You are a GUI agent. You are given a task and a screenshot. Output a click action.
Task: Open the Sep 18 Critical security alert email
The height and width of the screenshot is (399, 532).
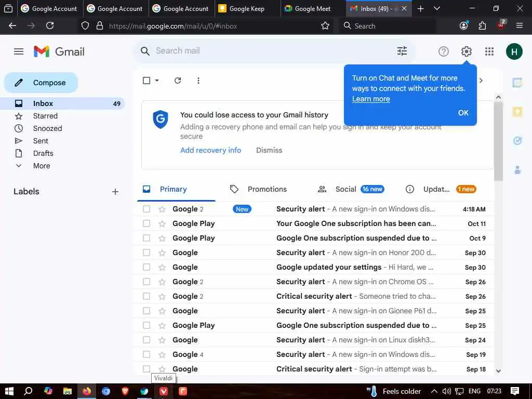(x=314, y=369)
